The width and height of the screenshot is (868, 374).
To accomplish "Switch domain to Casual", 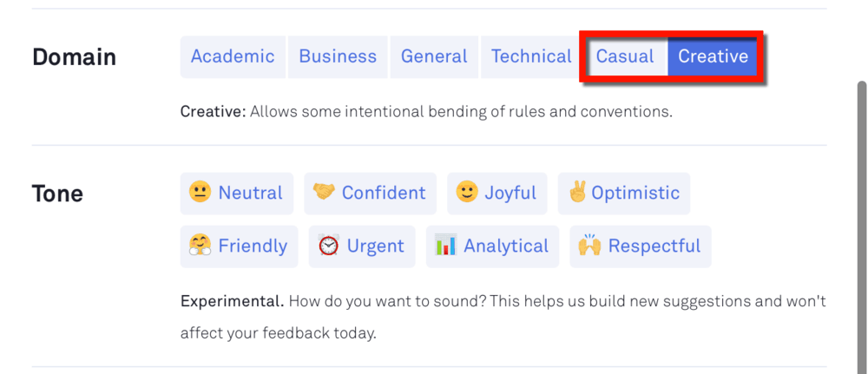I will 625,56.
